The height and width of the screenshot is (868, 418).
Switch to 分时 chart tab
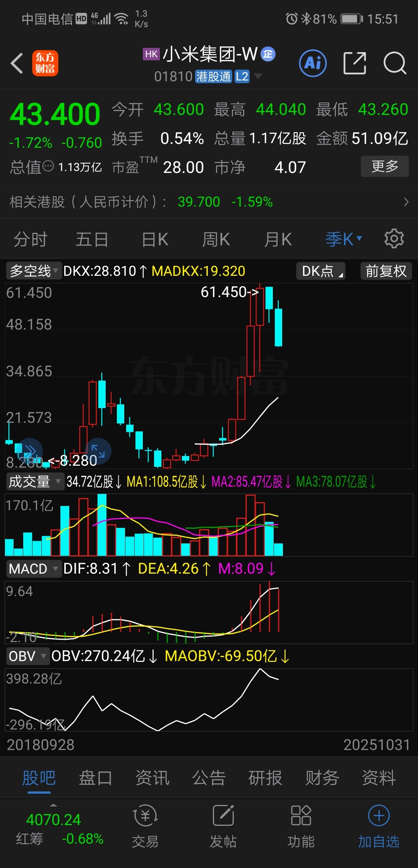(30, 239)
